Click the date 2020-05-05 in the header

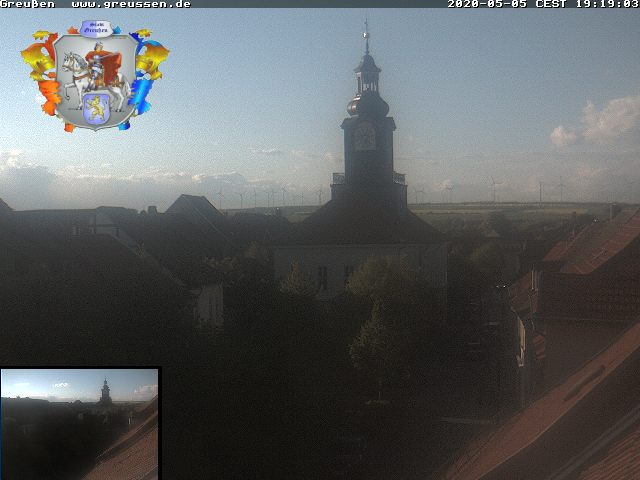(x=487, y=4)
